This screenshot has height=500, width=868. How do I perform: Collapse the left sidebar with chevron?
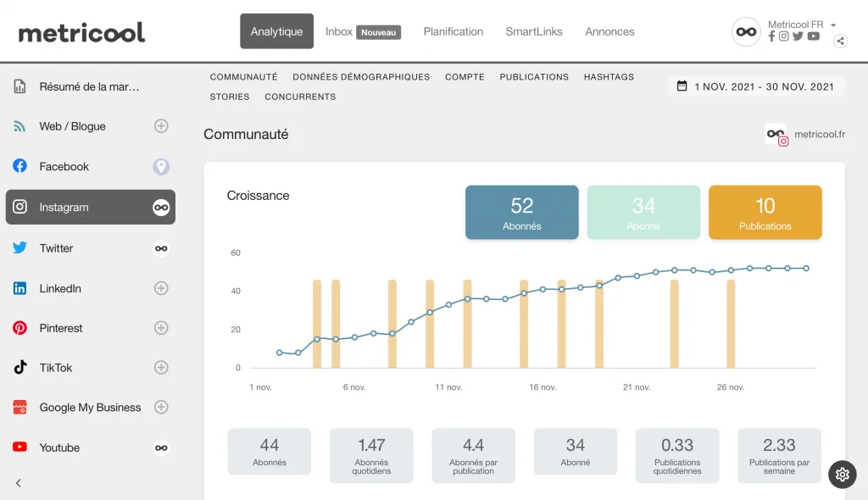coord(19,483)
